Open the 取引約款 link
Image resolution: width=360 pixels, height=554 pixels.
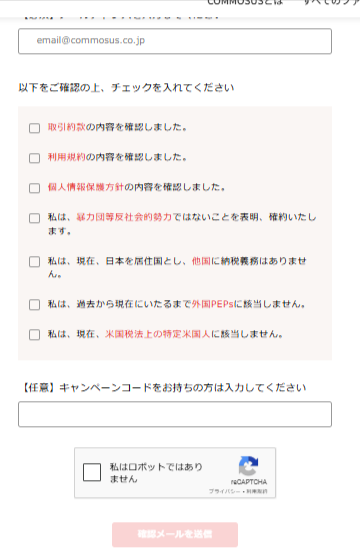tap(67, 127)
